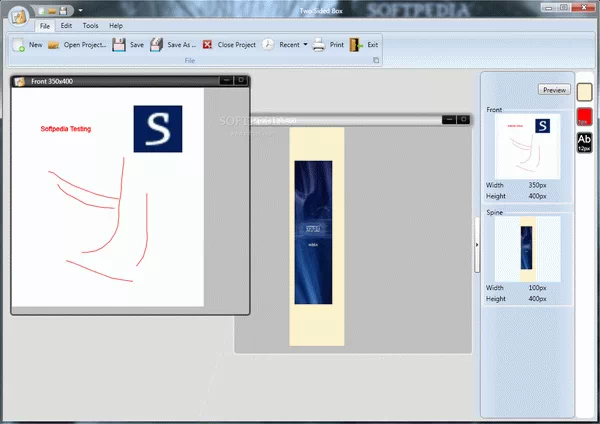Click the quick access New document icon
Viewport: 600px width, 424px height.
click(41, 11)
